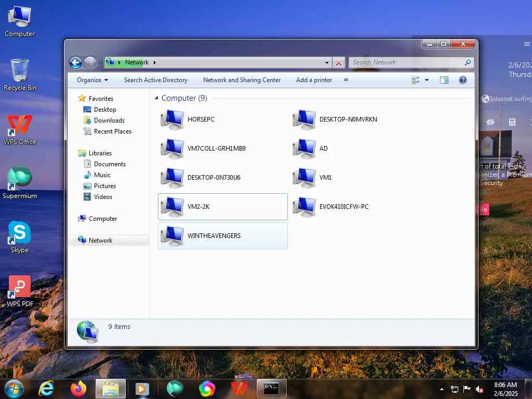Open Explorer help via question mark icon

462,80
